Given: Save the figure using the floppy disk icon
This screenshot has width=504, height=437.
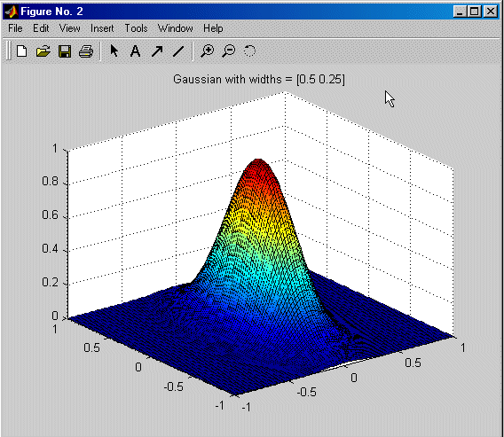Looking at the screenshot, I should (65, 51).
